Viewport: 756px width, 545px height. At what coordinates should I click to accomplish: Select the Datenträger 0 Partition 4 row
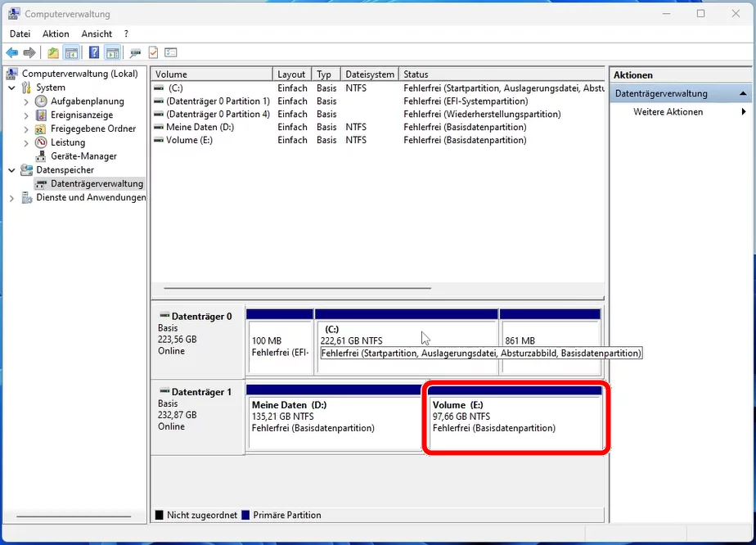[x=378, y=115]
